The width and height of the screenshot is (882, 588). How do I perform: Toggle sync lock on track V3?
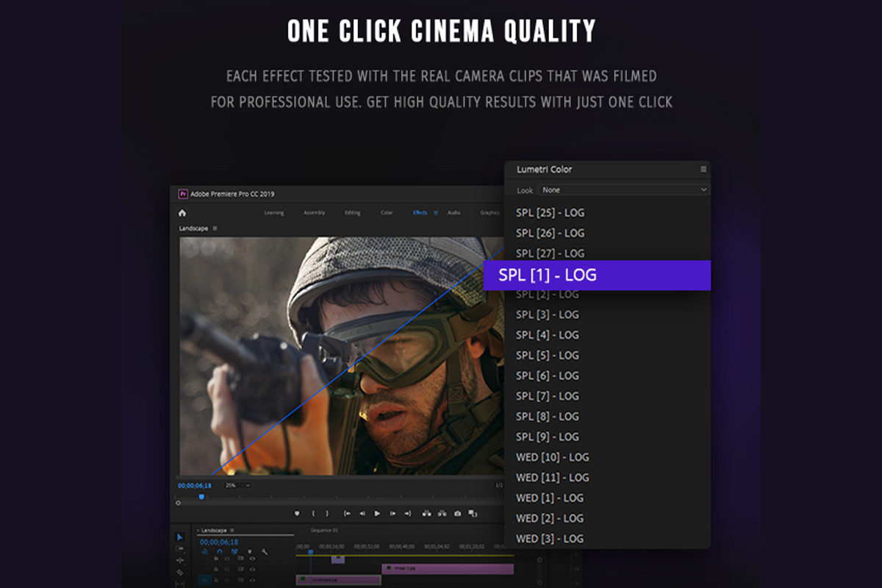point(240,559)
